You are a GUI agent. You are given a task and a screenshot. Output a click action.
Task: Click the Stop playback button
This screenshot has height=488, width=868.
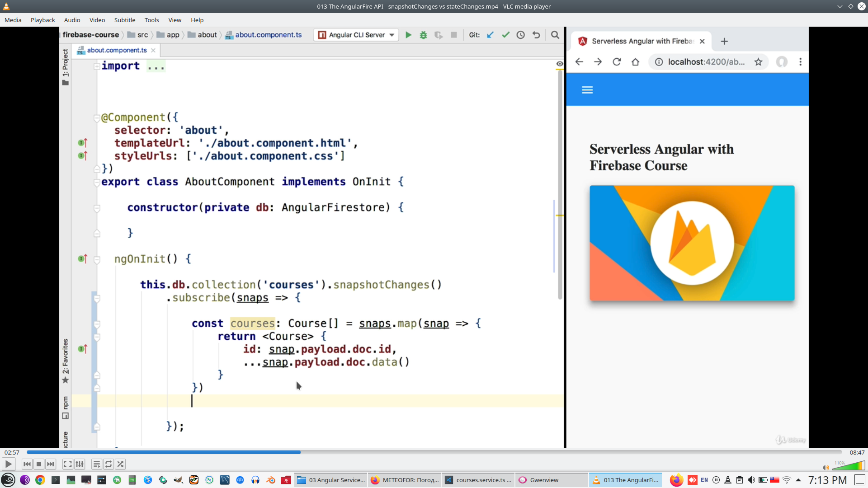(x=39, y=464)
